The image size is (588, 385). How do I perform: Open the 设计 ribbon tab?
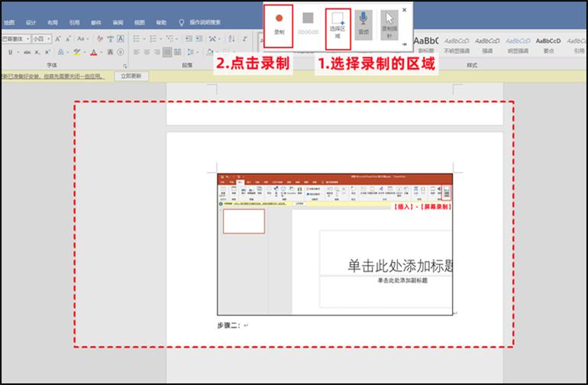(31, 22)
